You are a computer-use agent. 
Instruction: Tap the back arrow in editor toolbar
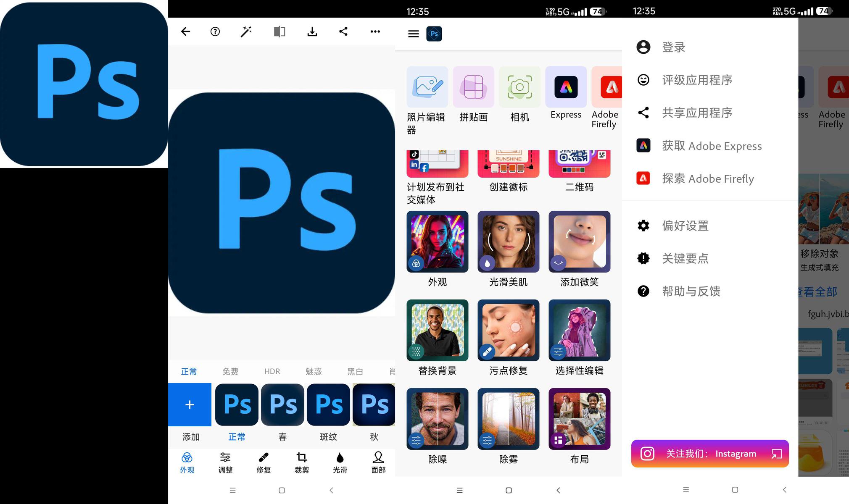(185, 31)
